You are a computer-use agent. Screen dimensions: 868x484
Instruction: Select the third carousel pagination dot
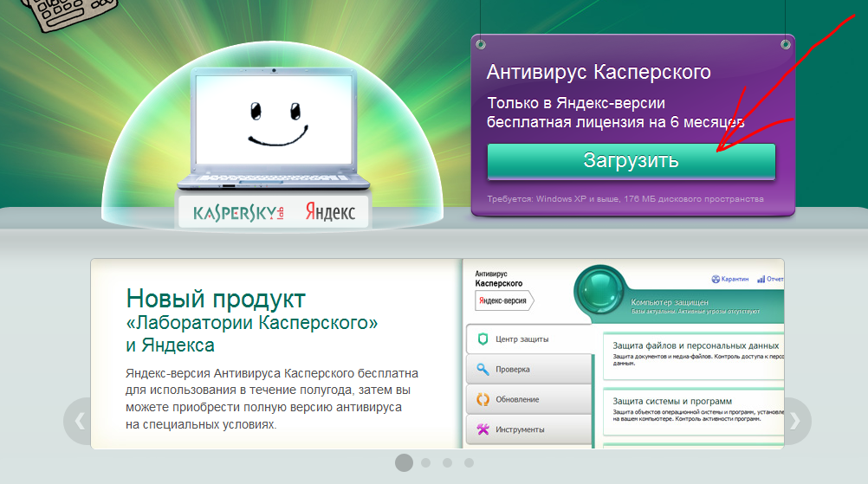click(x=447, y=462)
